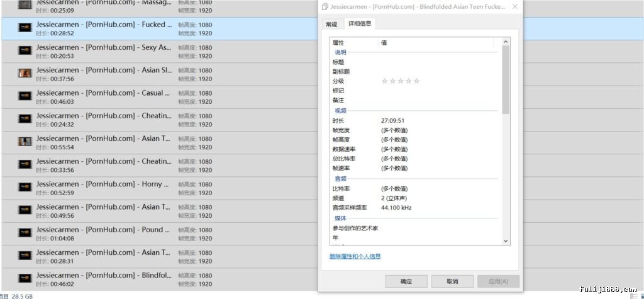Select the file name with duration 00:20:53
This screenshot has height=299, width=644.
click(x=104, y=47)
